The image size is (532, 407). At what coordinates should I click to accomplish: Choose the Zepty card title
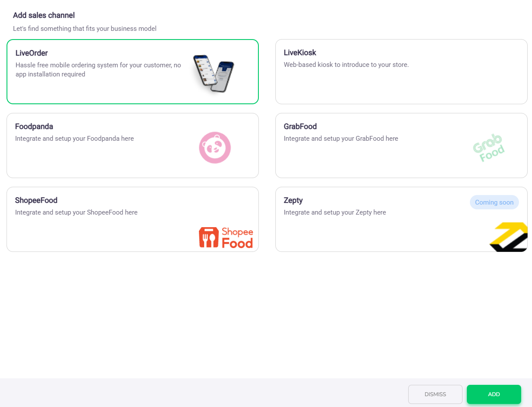[x=293, y=200]
